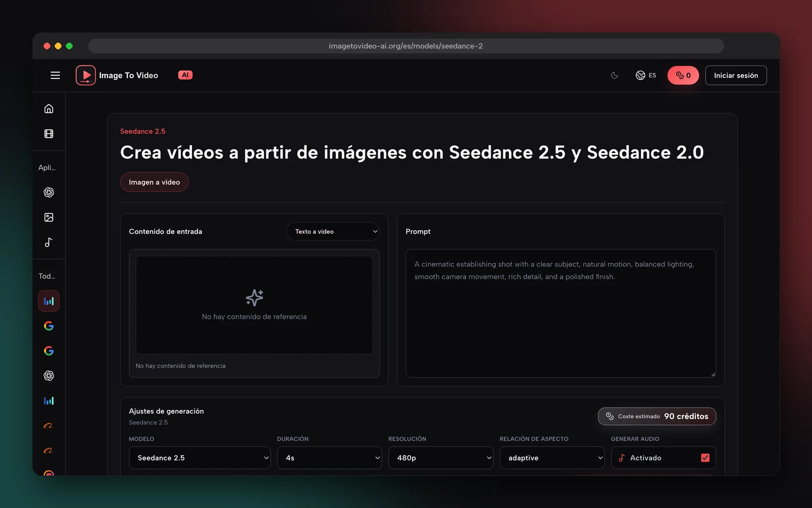Open the music note icon in sidebar

tap(49, 242)
